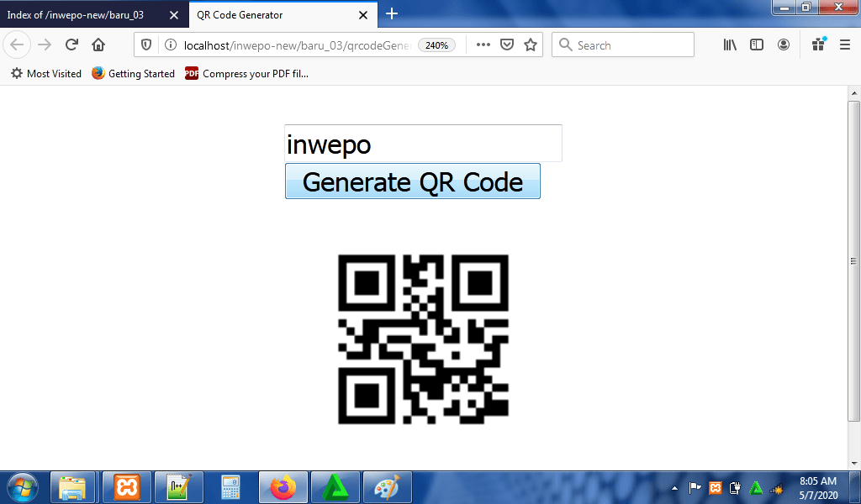Open the Compress your PDF bookmark

[246, 73]
